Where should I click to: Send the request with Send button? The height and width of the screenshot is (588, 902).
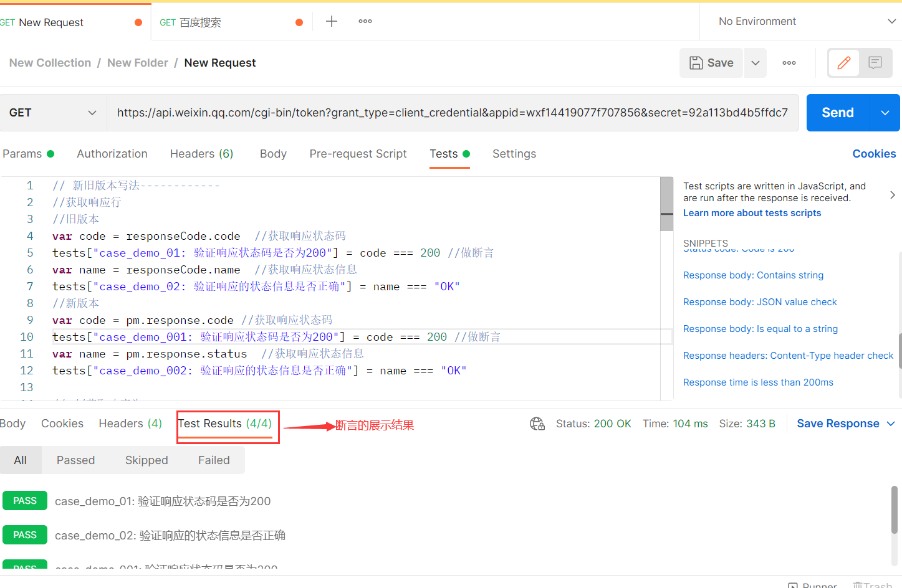[x=838, y=113]
